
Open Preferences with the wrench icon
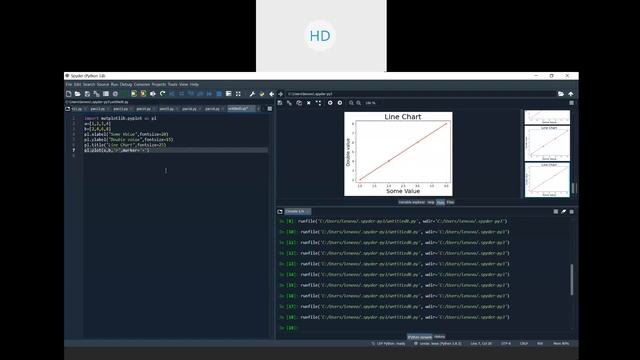[x=252, y=94]
